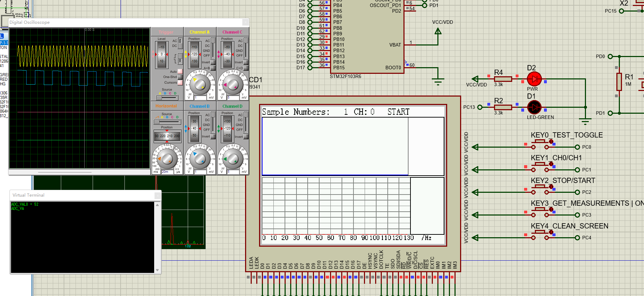Click the Channel A Position thumbwheel

click(194, 54)
